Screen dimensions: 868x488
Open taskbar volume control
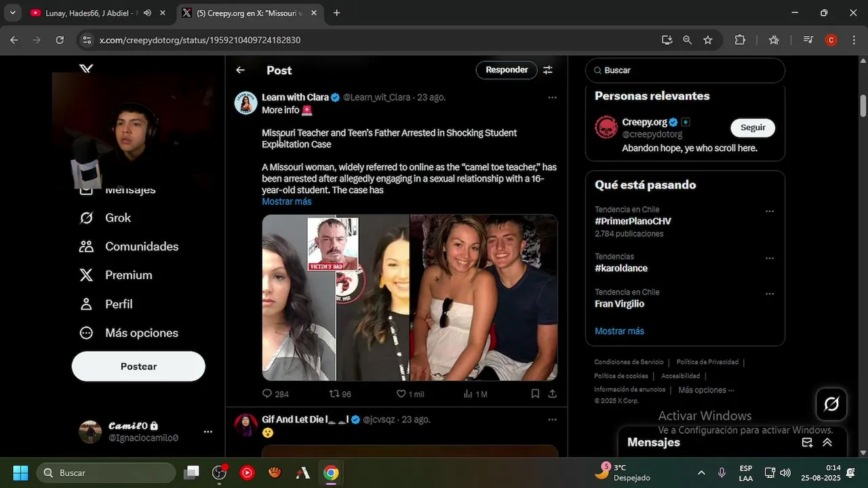click(785, 472)
